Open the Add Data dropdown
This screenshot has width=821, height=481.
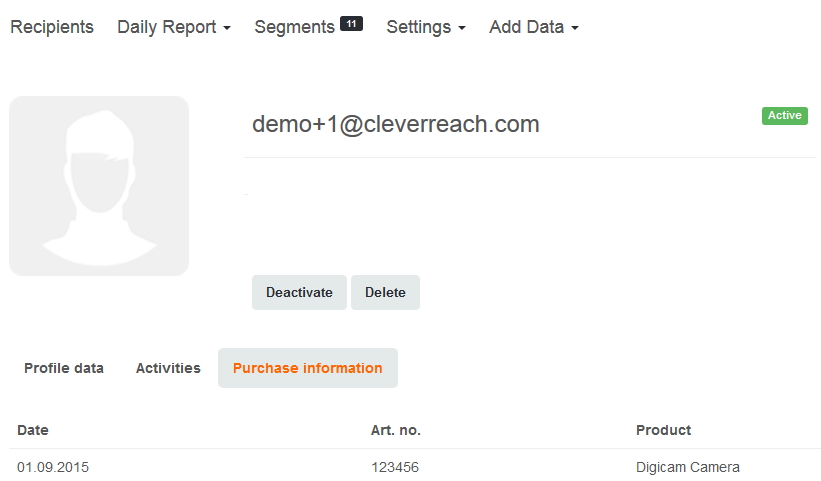(534, 27)
